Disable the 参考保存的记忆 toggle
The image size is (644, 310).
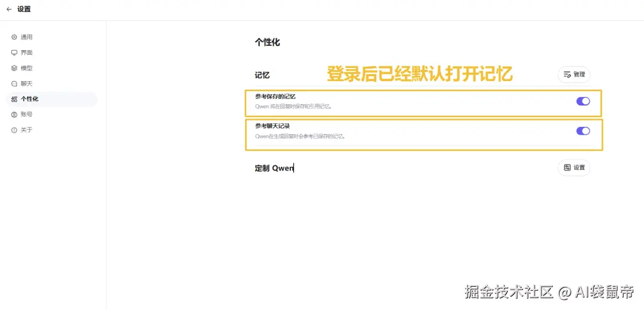tap(583, 101)
